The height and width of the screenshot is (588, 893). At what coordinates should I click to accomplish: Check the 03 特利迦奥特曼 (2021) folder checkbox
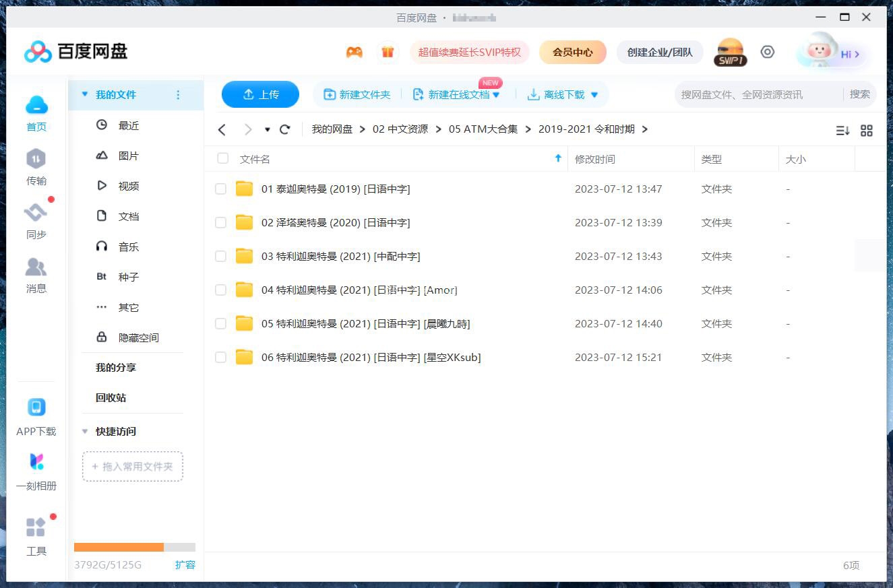pyautogui.click(x=220, y=256)
